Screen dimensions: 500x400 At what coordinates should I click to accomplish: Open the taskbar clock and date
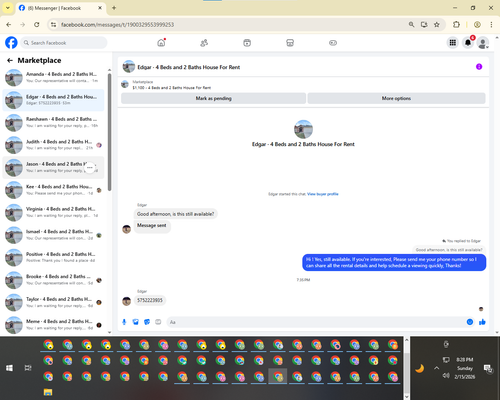pyautogui.click(x=465, y=368)
